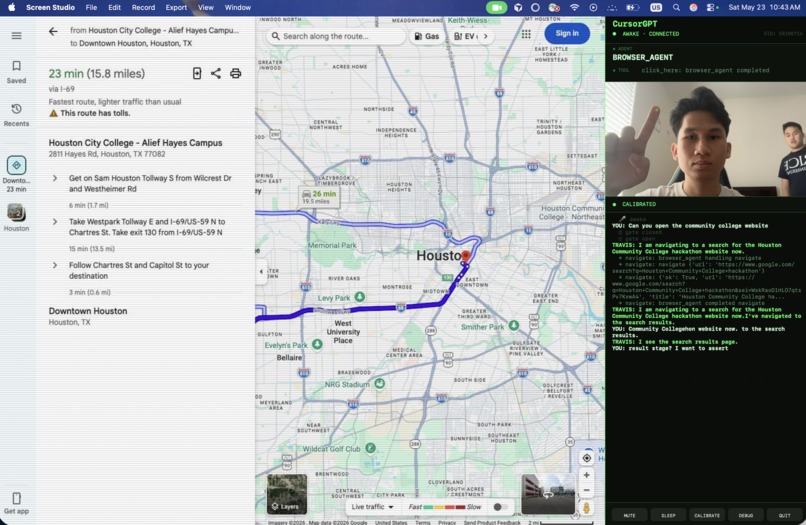This screenshot has height=525, width=806.
Task: Open the Screen Studio app menu
Action: pos(50,7)
